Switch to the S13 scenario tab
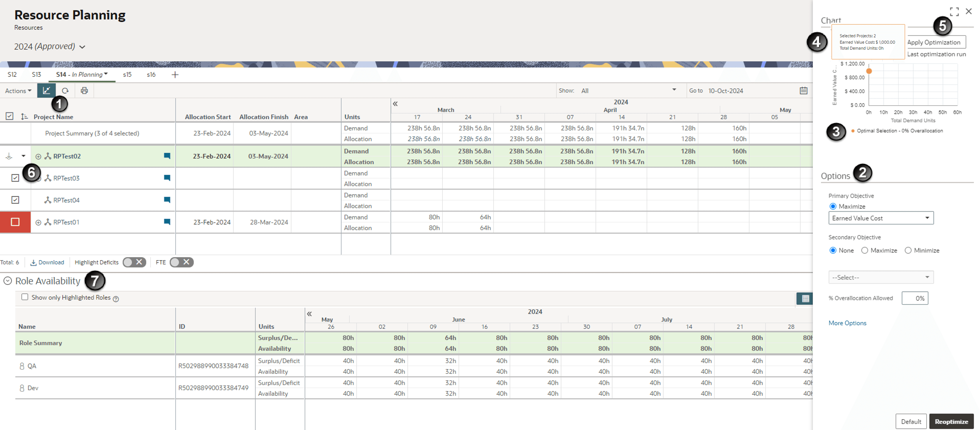Viewport: 980px width, 430px height. tap(36, 75)
